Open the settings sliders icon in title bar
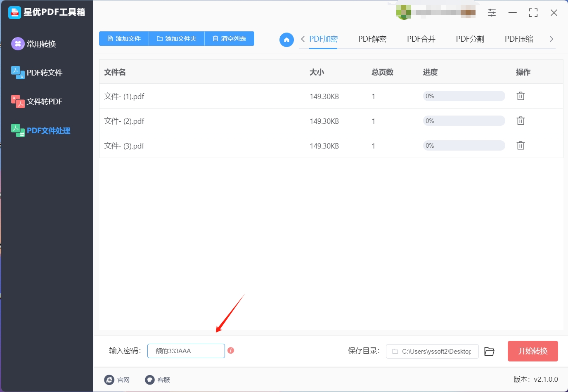568x392 pixels. (x=492, y=13)
